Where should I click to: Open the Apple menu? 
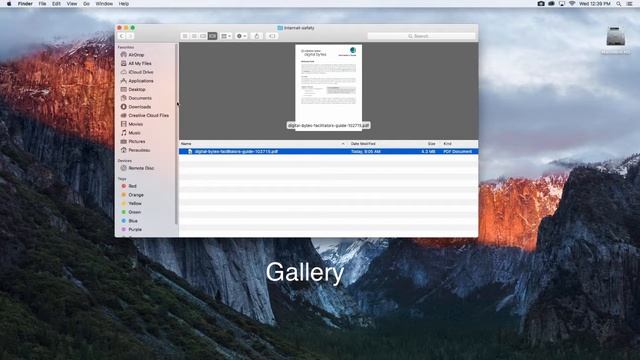click(9, 4)
